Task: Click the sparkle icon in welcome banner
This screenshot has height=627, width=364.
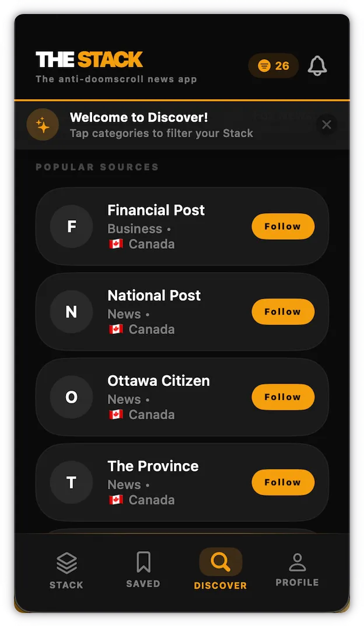Action: click(x=43, y=125)
